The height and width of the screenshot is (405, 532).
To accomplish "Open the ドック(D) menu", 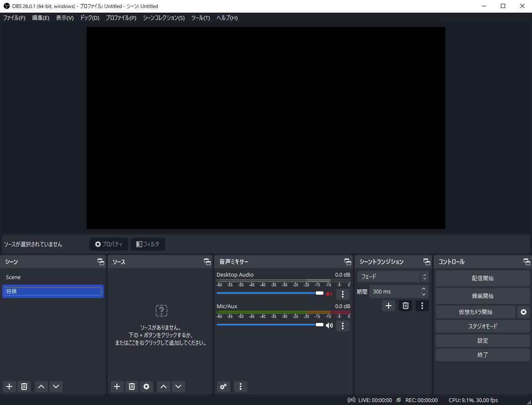I will click(x=90, y=18).
